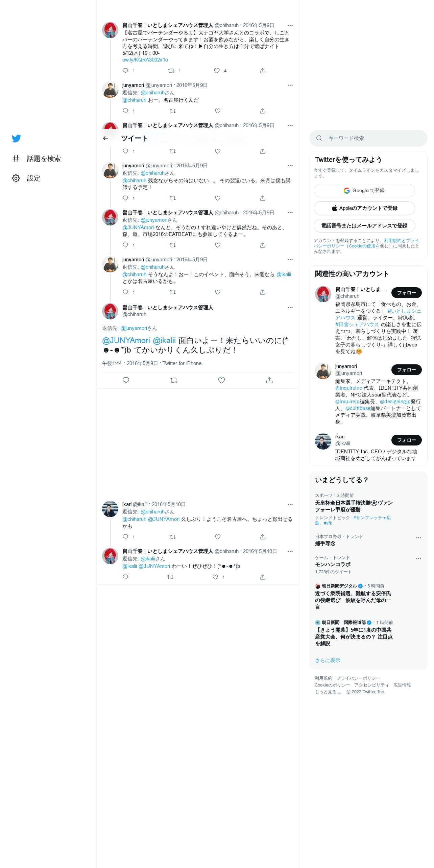The height and width of the screenshot is (868, 434).
Task: Like the main tweet posted at 午後1:44
Action: pyautogui.click(x=221, y=380)
